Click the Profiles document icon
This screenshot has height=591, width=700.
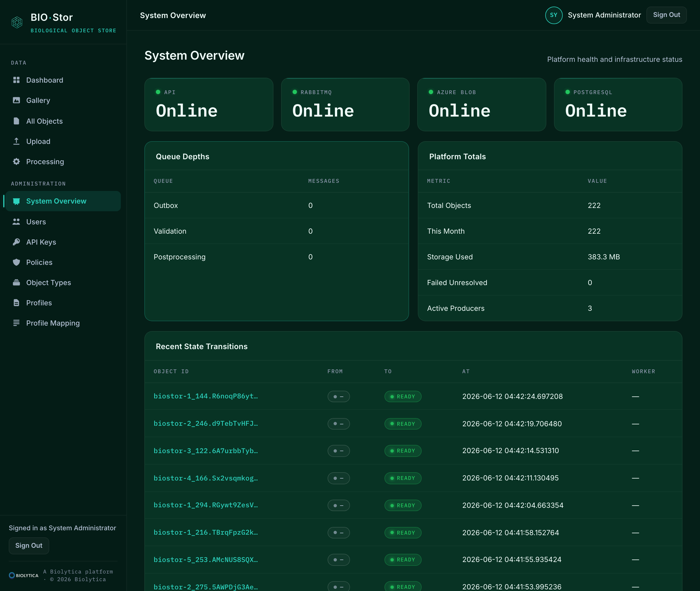click(x=16, y=303)
